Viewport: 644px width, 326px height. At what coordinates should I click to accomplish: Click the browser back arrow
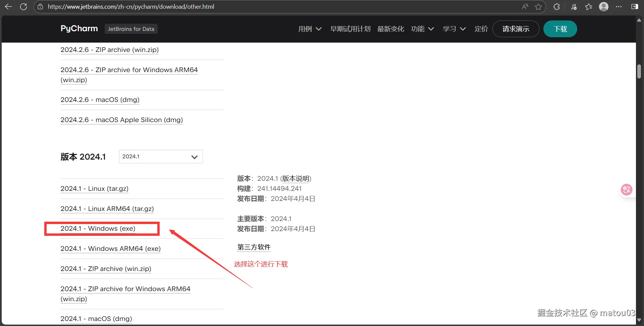click(x=8, y=7)
